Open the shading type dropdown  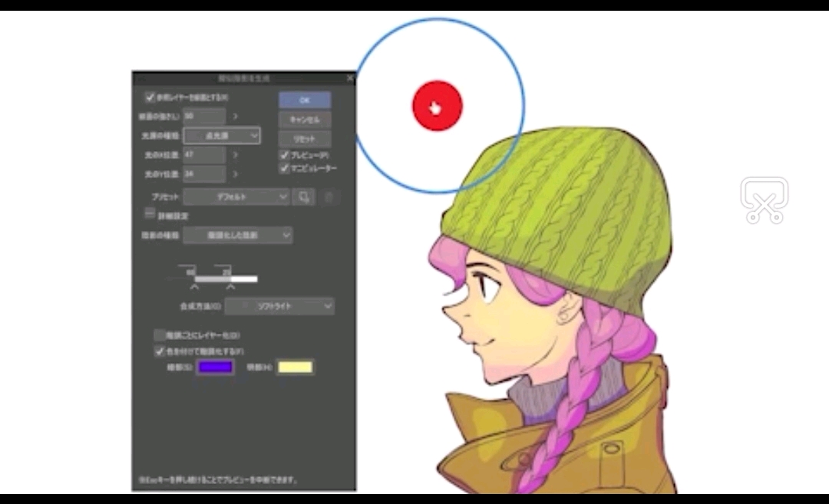click(x=238, y=235)
